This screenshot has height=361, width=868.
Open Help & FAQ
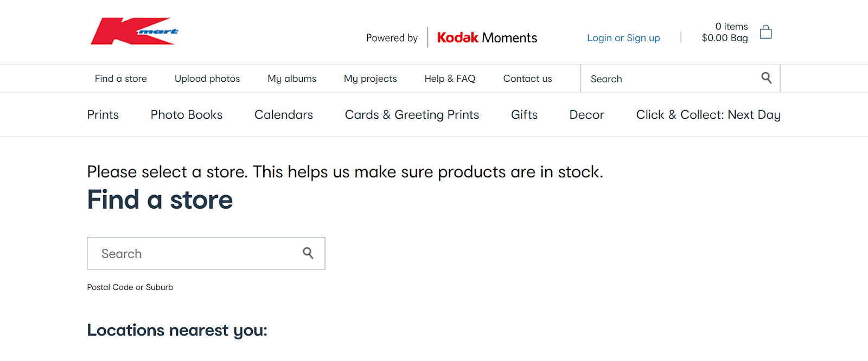coord(450,79)
